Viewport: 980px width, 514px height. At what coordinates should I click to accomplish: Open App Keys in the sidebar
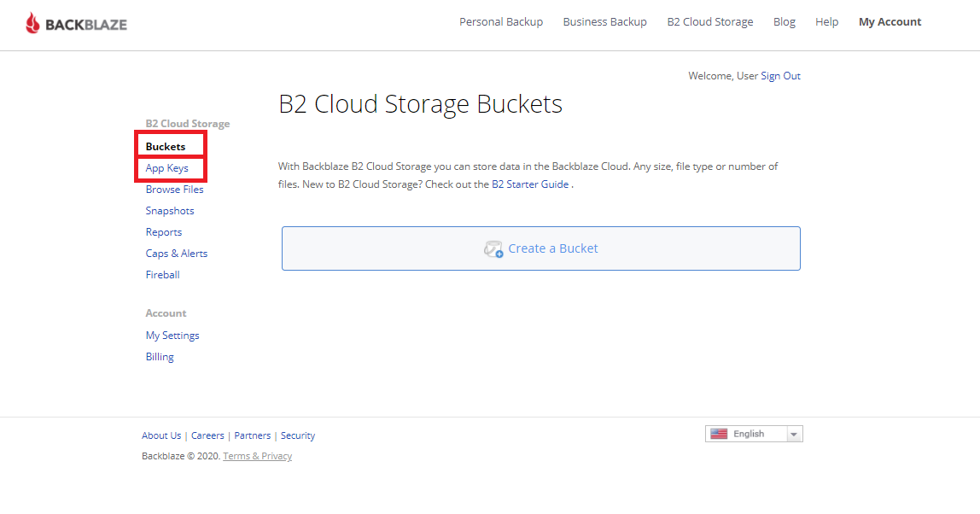(x=166, y=168)
